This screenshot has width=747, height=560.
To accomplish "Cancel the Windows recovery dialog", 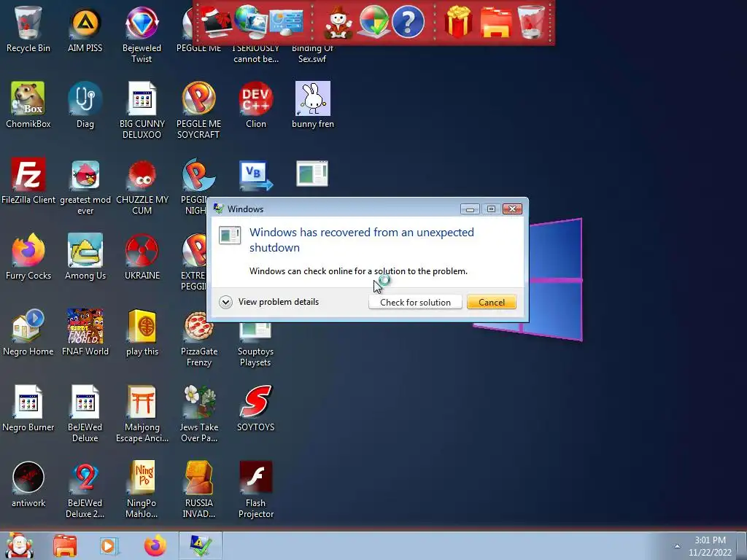I will (492, 303).
